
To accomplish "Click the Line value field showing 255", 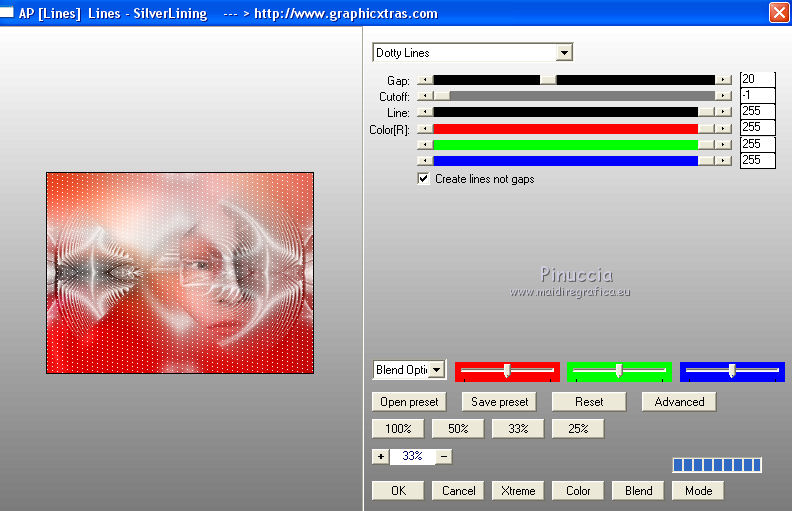I will click(x=757, y=111).
